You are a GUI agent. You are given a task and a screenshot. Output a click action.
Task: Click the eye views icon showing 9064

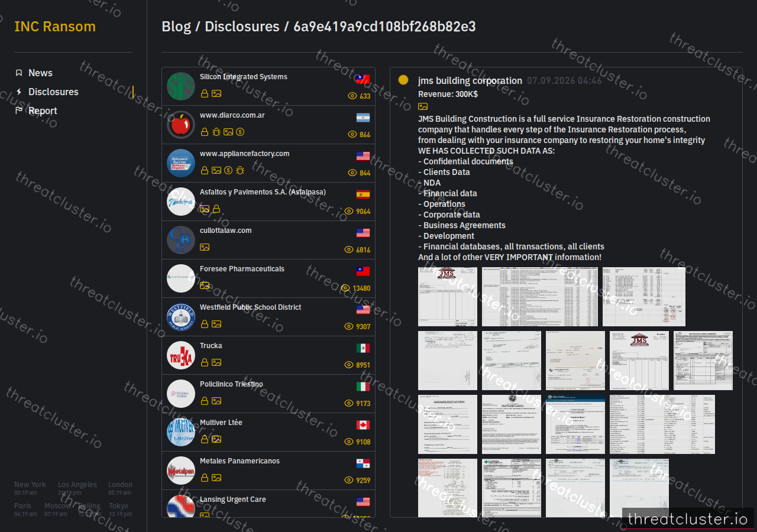tap(349, 211)
